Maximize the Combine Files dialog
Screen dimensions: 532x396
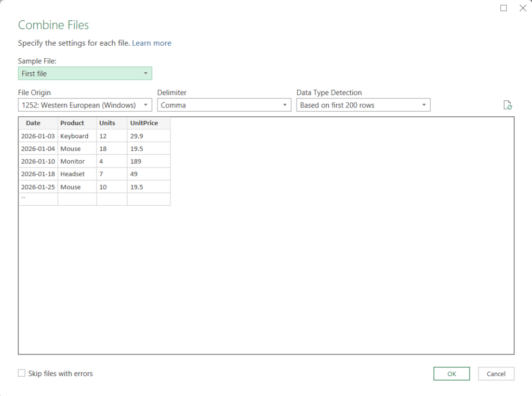[503, 8]
